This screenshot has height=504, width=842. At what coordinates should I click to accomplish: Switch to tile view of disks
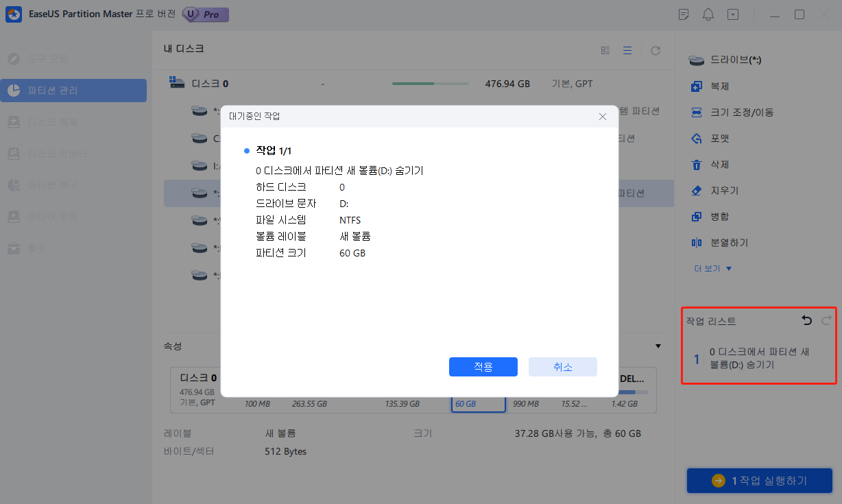tap(605, 50)
